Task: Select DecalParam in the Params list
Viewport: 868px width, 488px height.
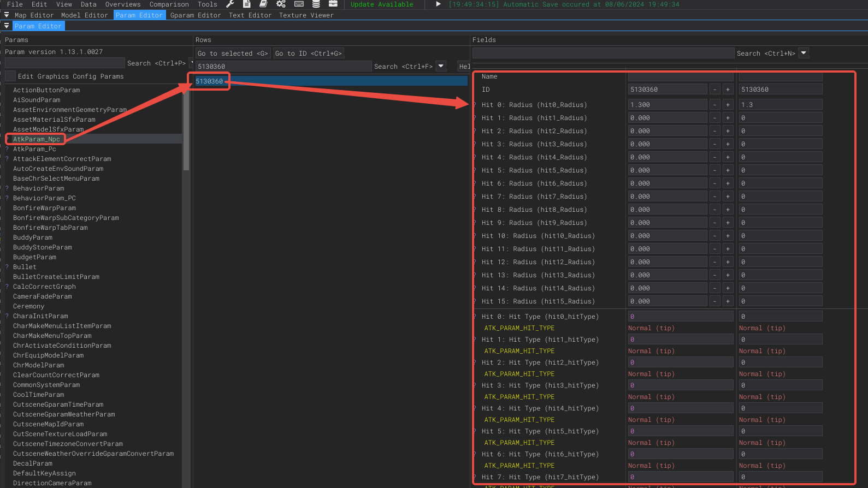Action: pos(33,463)
